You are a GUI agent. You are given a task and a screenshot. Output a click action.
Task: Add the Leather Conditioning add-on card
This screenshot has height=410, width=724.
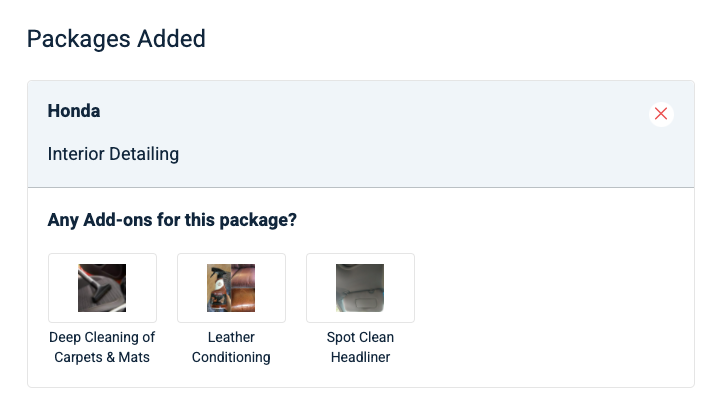tap(231, 288)
